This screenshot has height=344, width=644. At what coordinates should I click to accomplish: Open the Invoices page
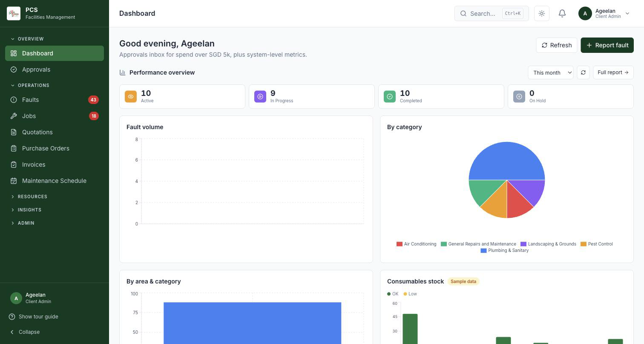tap(55, 165)
